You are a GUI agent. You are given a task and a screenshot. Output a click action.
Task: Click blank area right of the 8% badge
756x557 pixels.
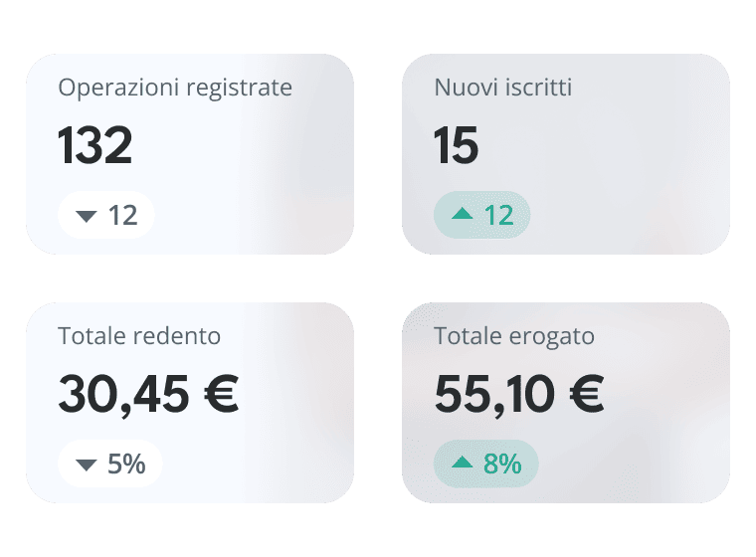tap(637, 464)
